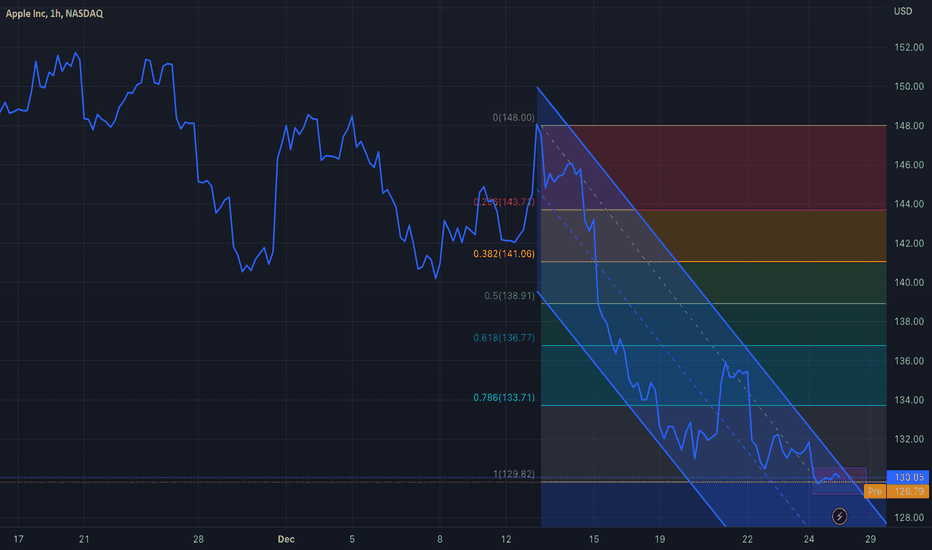Image resolution: width=932 pixels, height=550 pixels.
Task: Click the 134.00 price axis label
Action: coord(909,400)
